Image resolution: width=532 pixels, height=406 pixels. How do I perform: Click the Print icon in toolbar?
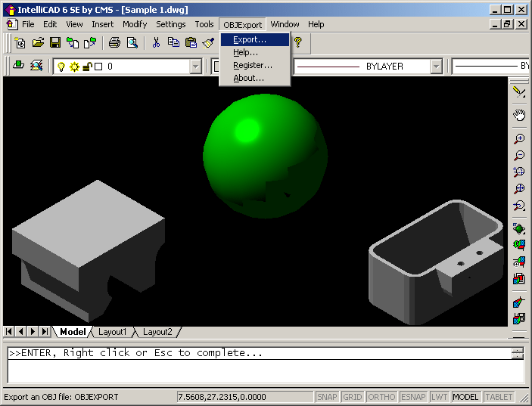[114, 42]
